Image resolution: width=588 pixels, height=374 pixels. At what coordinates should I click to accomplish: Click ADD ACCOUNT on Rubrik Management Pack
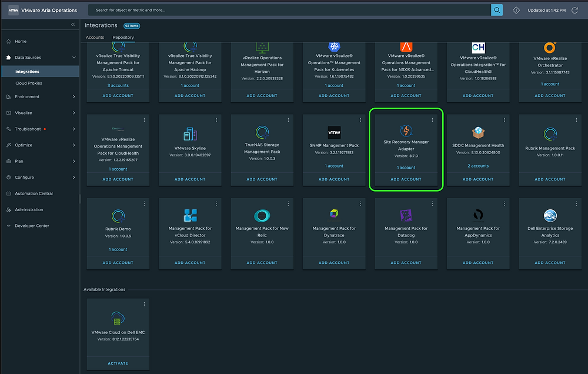[x=550, y=179]
